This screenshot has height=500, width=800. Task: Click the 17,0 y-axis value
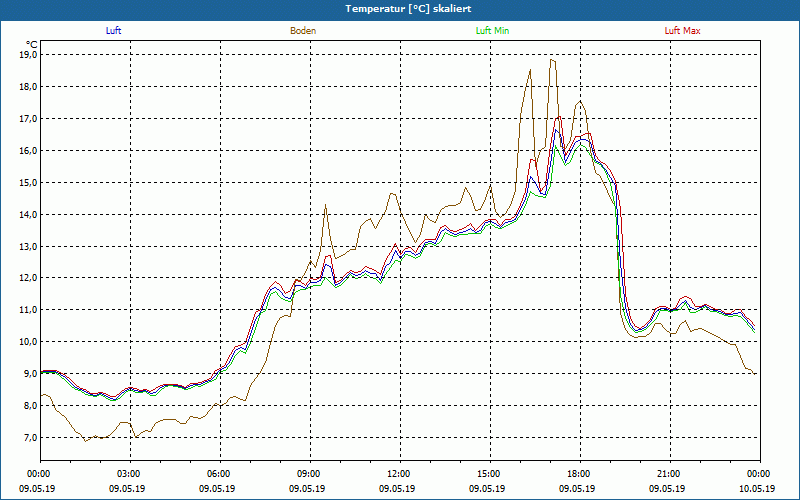(x=28, y=118)
